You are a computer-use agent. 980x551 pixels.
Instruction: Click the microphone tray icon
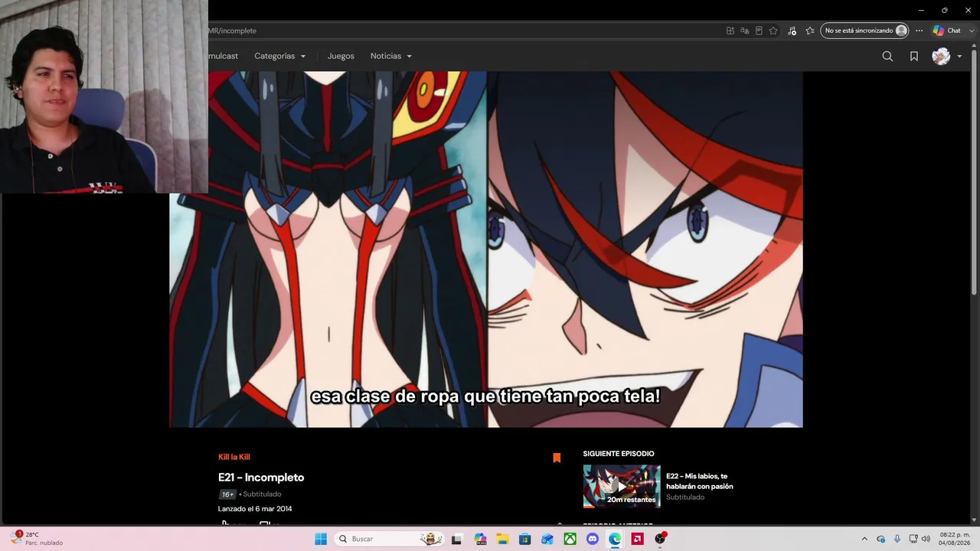click(x=897, y=539)
